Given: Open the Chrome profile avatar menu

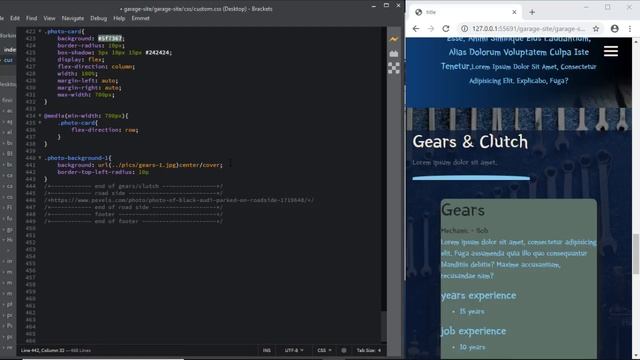Looking at the screenshot, I should [x=615, y=29].
